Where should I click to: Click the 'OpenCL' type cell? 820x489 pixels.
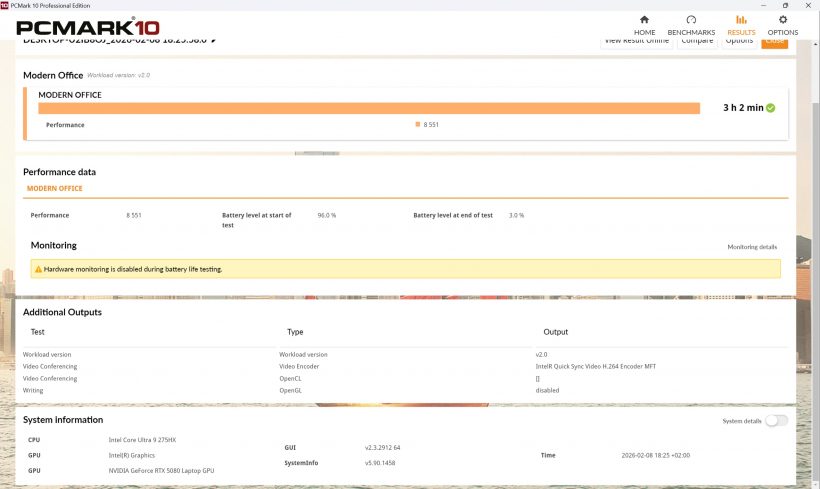tap(290, 379)
